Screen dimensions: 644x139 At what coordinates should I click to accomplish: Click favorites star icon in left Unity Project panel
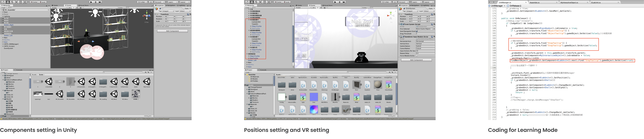[x=151, y=72]
